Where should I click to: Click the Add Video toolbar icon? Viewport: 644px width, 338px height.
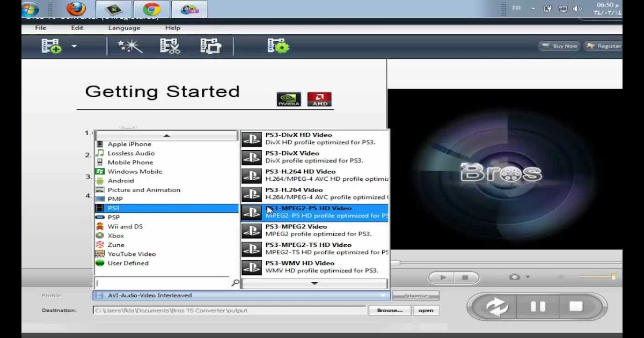pyautogui.click(x=52, y=46)
